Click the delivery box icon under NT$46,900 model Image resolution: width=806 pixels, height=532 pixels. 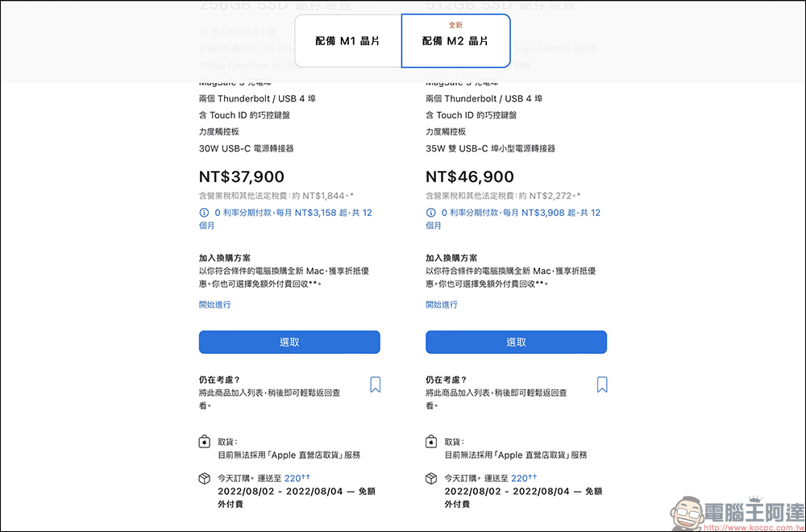(x=430, y=479)
